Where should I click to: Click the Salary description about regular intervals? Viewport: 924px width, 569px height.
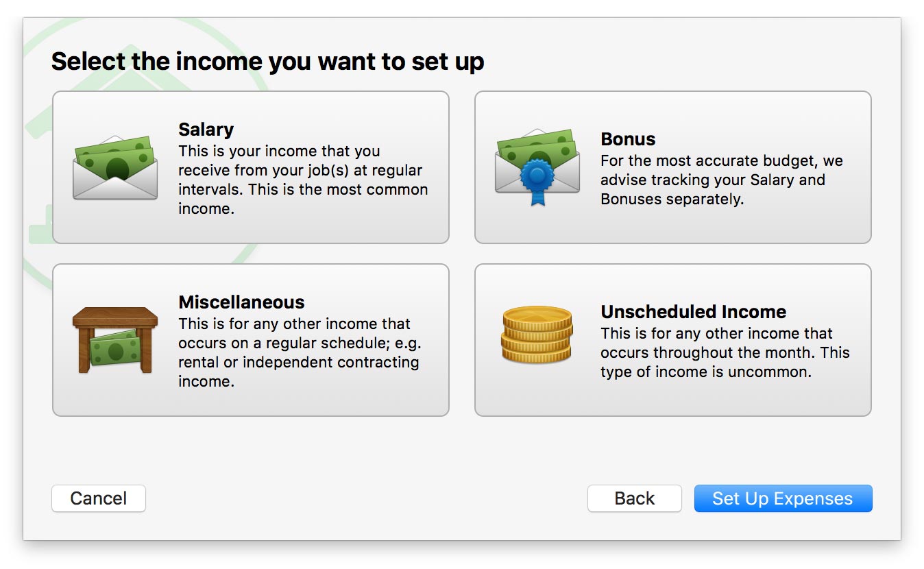(x=303, y=180)
